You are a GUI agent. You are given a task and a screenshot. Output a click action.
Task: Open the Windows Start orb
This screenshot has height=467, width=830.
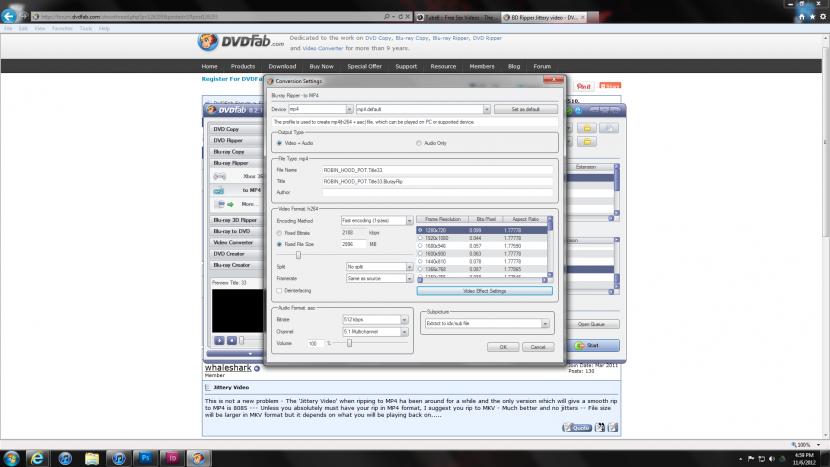point(11,458)
